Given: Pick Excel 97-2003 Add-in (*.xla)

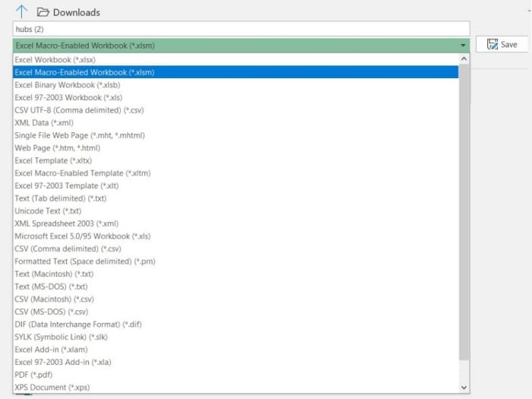Looking at the screenshot, I should click(x=236, y=362).
